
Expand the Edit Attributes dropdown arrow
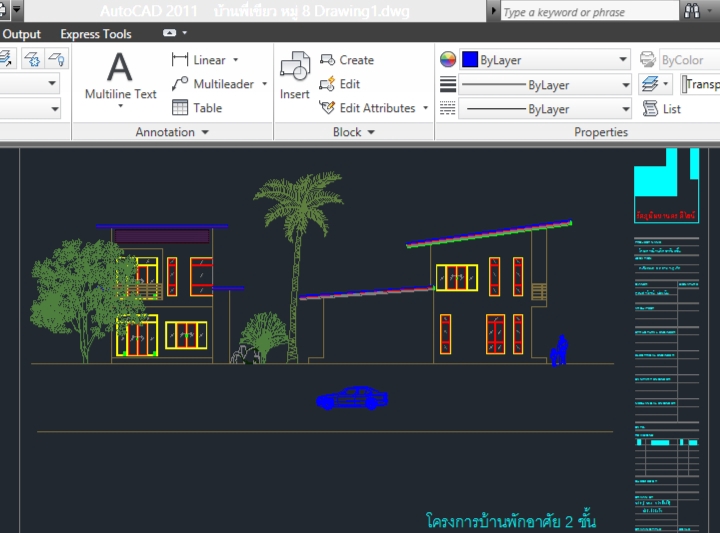[426, 108]
